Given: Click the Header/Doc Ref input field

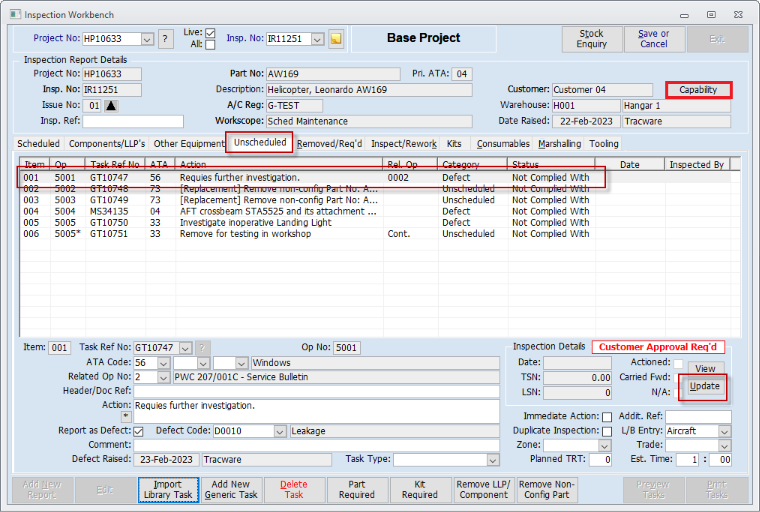Looking at the screenshot, I should coord(317,391).
